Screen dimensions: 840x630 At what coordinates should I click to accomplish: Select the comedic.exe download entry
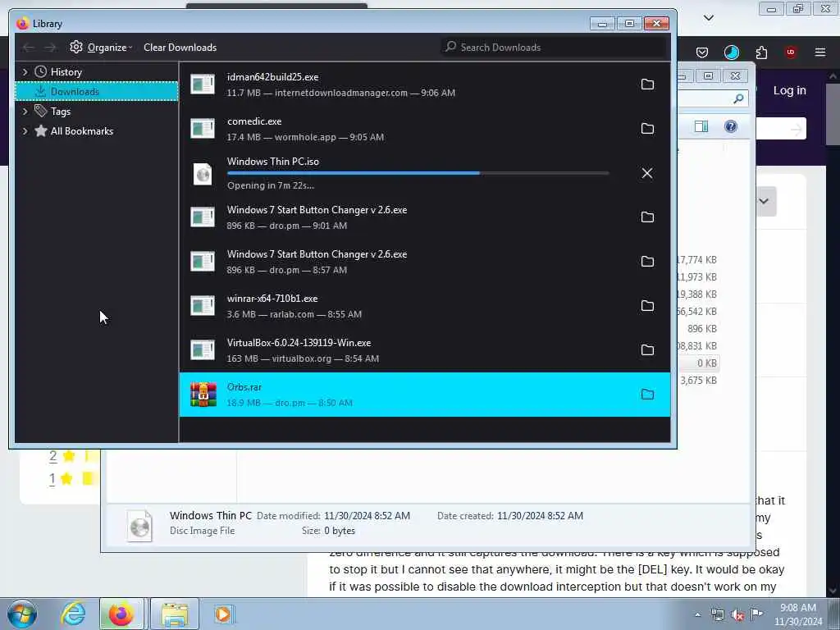[x=424, y=129]
